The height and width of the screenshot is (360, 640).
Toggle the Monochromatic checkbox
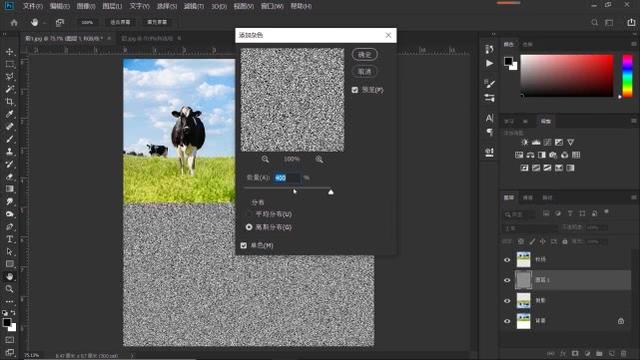click(244, 245)
